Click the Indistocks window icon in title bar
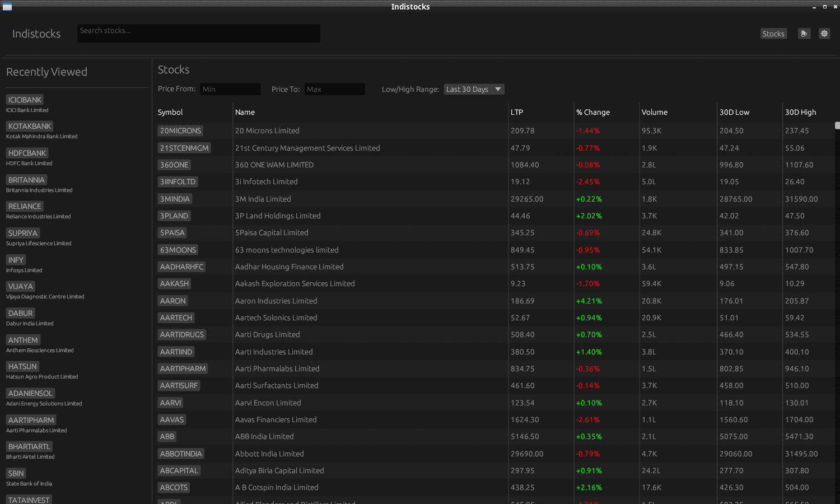 (7, 6)
